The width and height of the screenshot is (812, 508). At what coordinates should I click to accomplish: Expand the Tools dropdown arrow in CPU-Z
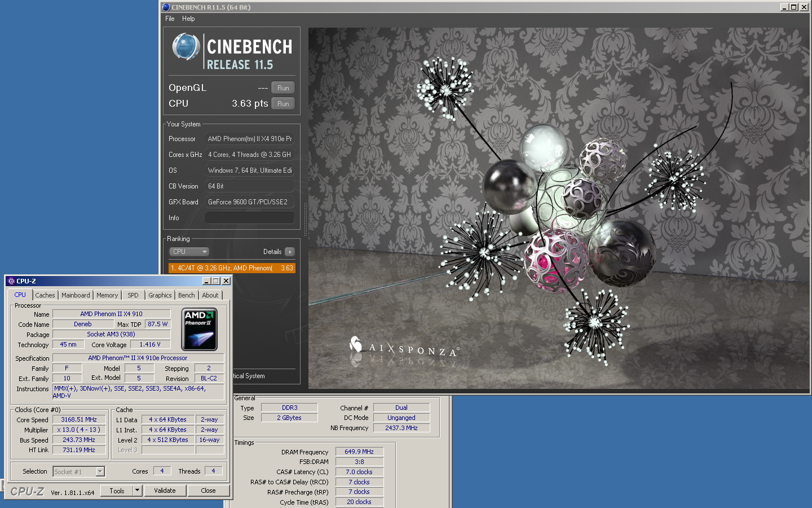coord(137,491)
